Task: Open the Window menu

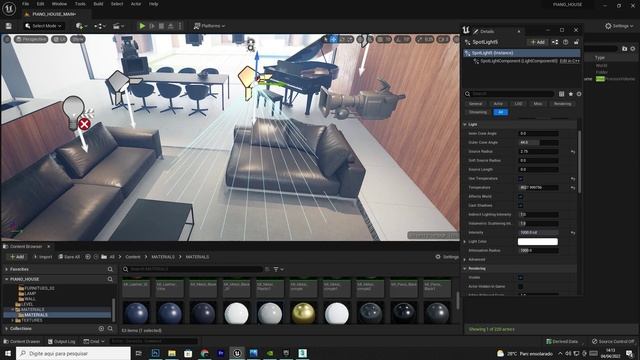Action: [x=59, y=4]
